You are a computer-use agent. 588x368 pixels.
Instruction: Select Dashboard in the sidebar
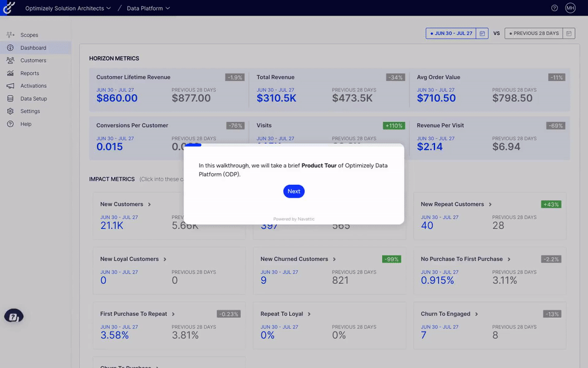36,48
